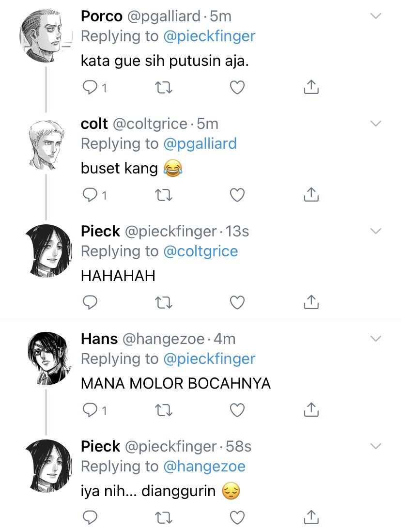The width and height of the screenshot is (401, 532).
Task: Retweet Pieck's HAHAHAH tweet
Action: (x=164, y=302)
